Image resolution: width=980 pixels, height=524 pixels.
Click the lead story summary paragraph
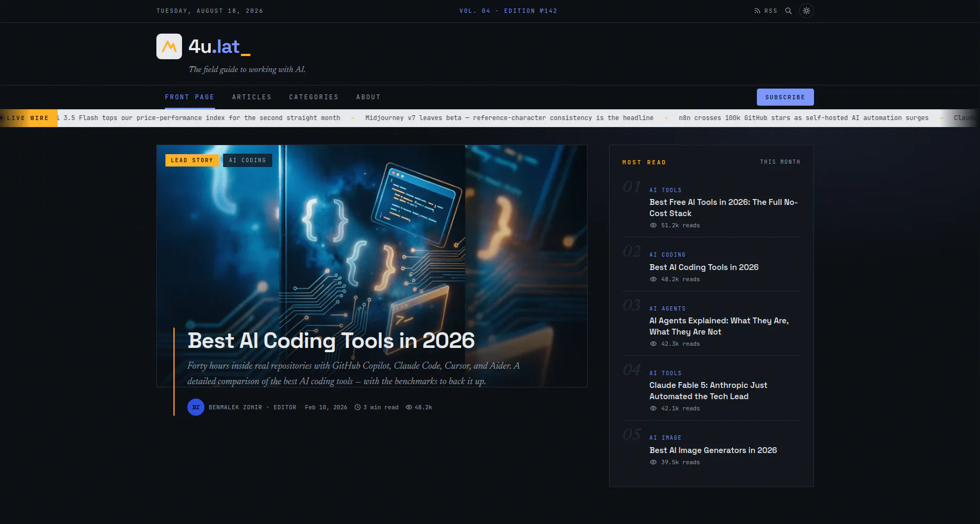click(x=353, y=373)
